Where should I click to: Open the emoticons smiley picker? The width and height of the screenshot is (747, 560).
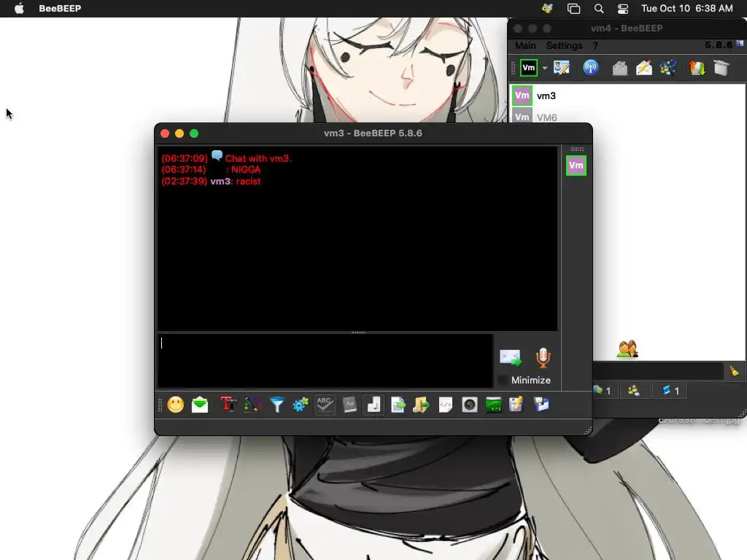tap(175, 405)
